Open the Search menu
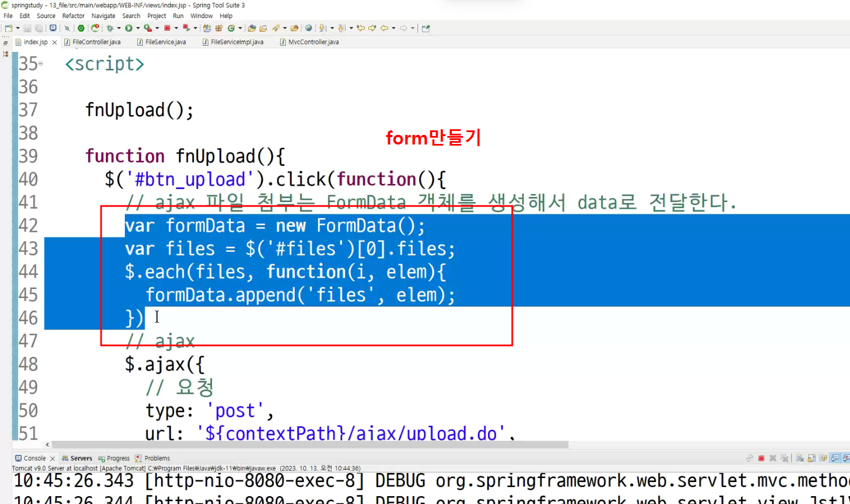The height and width of the screenshot is (504, 850). pyautogui.click(x=131, y=16)
